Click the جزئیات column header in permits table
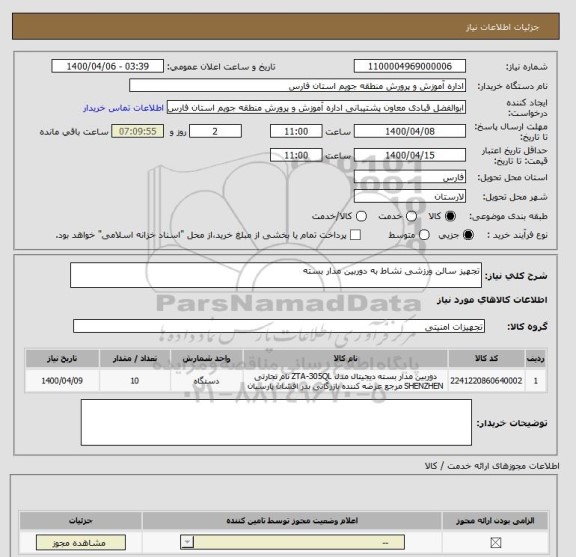The image size is (576, 557). pyautogui.click(x=80, y=521)
